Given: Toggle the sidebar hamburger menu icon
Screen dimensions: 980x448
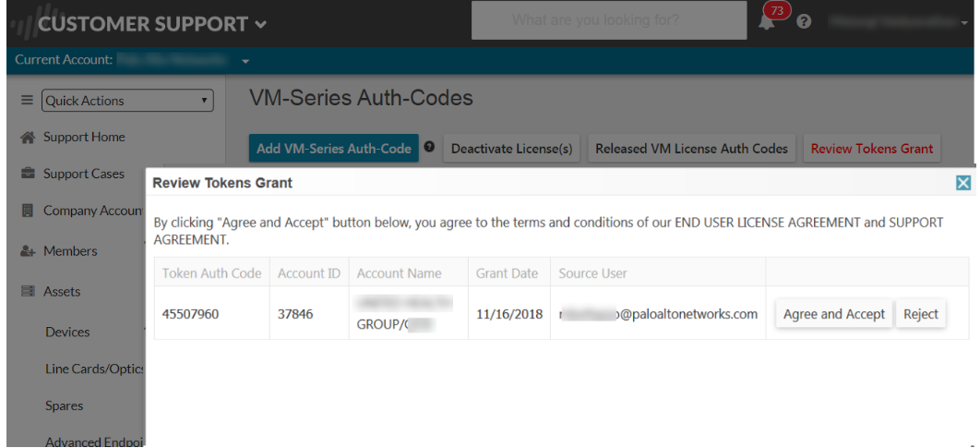Looking at the screenshot, I should pos(28,101).
